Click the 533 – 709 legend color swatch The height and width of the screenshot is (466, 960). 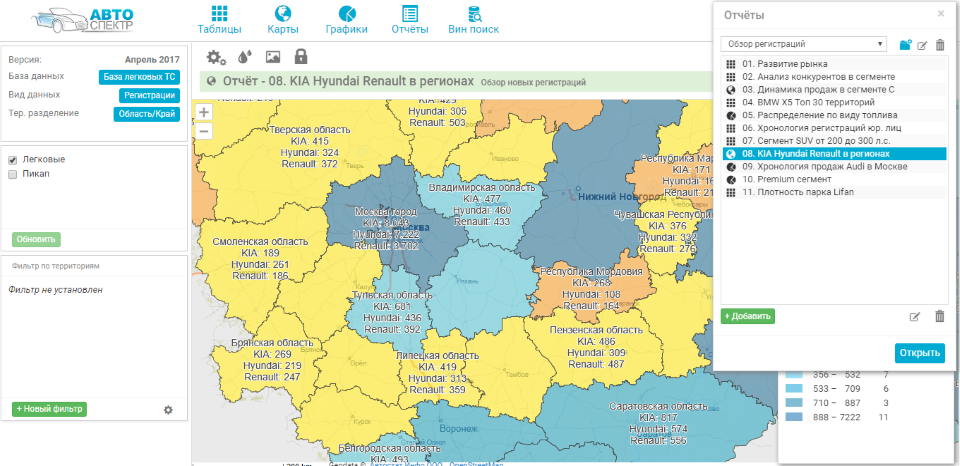tap(794, 388)
